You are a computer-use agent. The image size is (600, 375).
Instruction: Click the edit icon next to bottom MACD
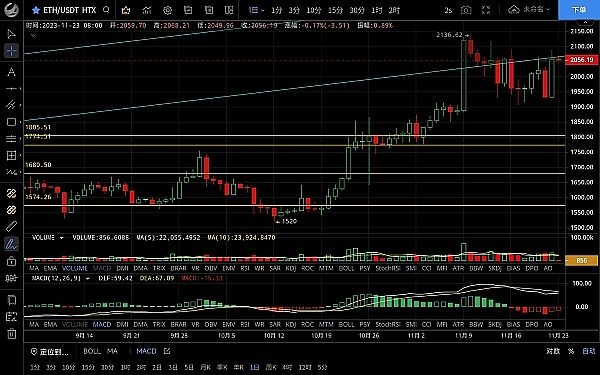[x=167, y=351]
